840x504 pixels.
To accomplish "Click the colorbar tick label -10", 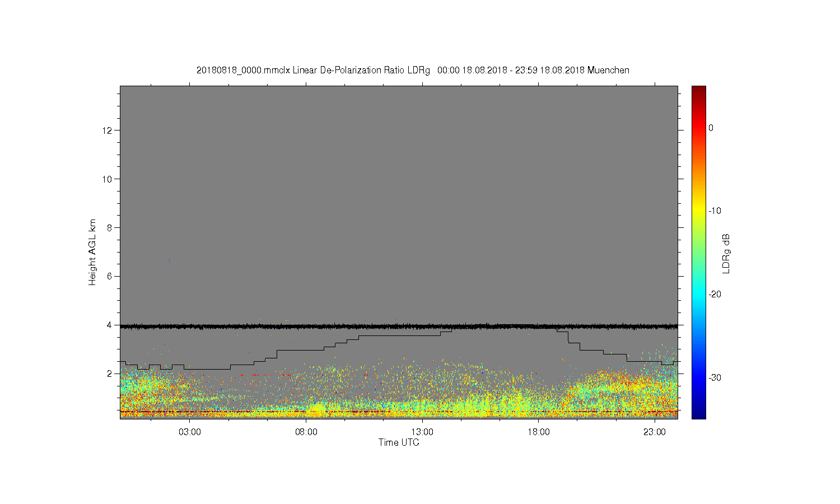I will (715, 211).
